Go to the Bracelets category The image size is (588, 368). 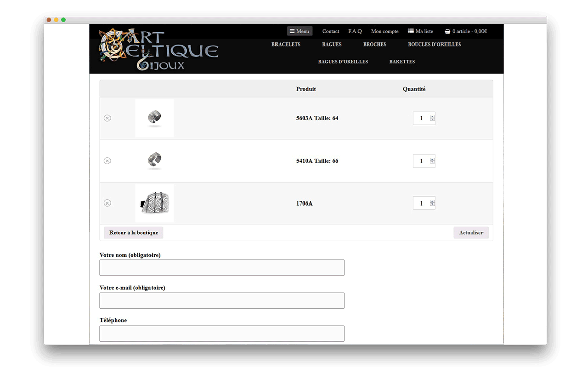click(286, 45)
